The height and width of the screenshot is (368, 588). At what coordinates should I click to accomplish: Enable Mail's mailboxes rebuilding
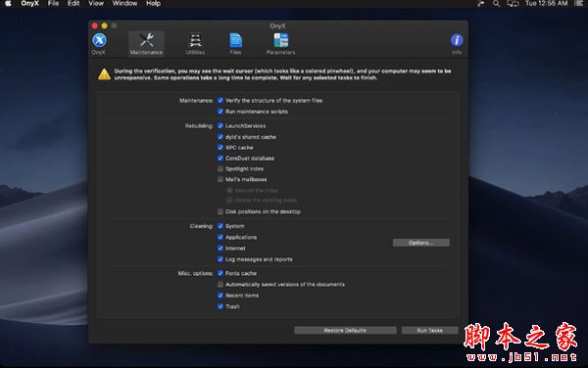click(x=220, y=179)
